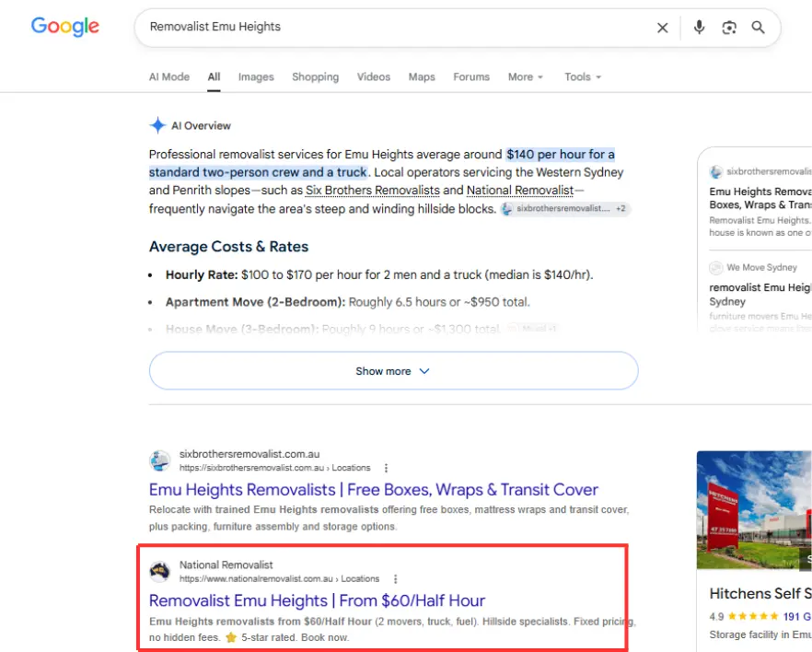This screenshot has height=652, width=812.
Task: Open the 191 Google reviews link for Hitchens
Action: pos(797,616)
